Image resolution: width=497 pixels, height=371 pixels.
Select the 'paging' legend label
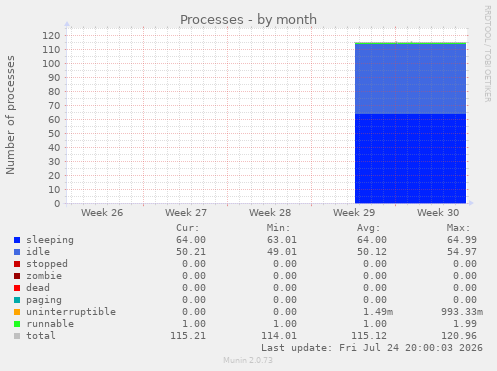(x=44, y=300)
